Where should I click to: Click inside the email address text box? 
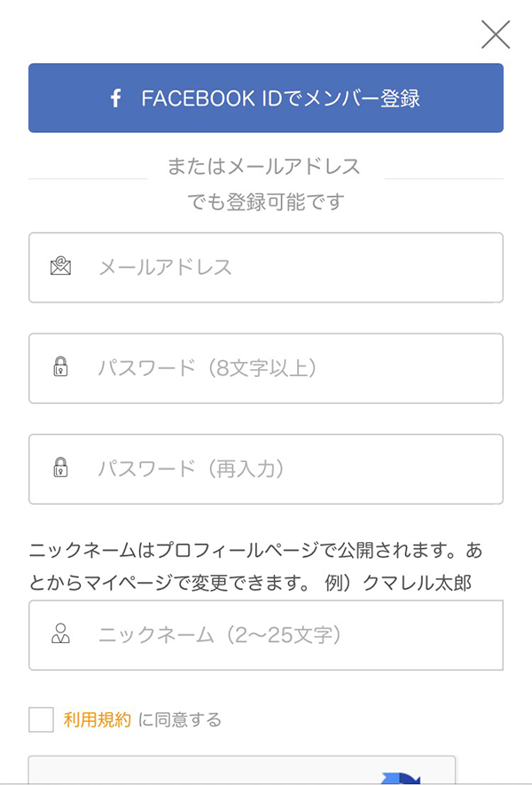click(x=266, y=266)
